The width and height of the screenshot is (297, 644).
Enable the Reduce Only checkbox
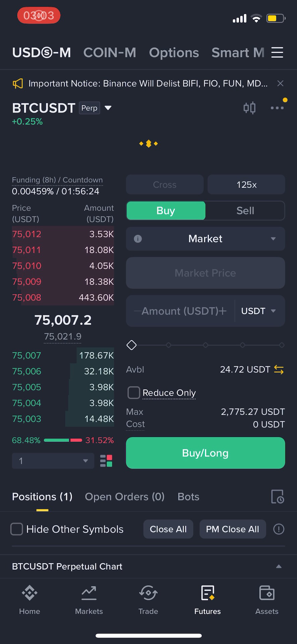pos(134,392)
